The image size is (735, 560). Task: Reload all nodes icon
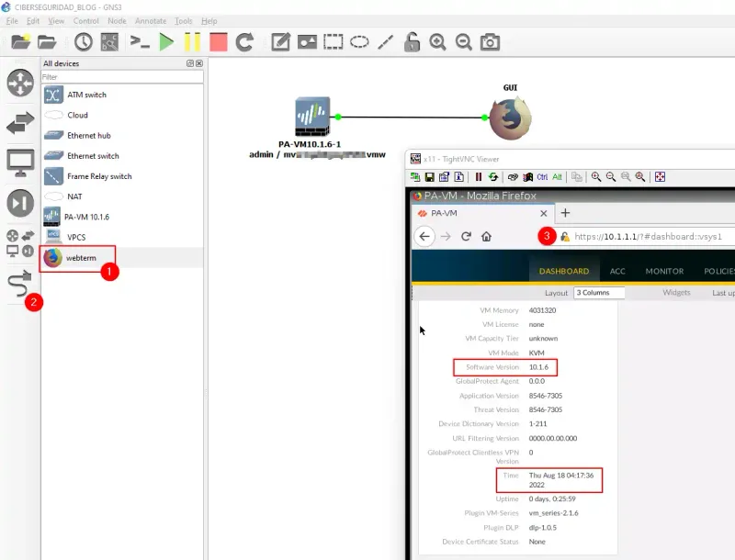point(244,41)
